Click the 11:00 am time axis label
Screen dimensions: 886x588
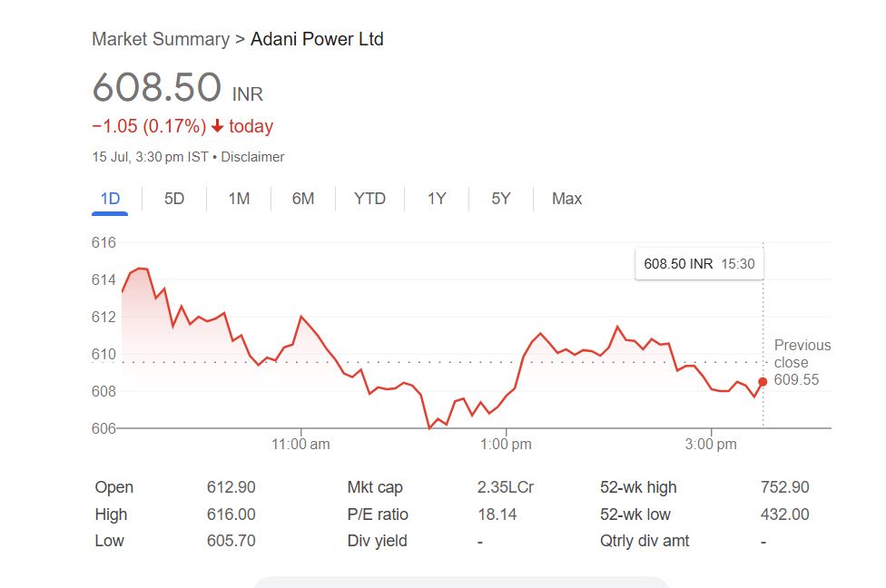tap(301, 445)
